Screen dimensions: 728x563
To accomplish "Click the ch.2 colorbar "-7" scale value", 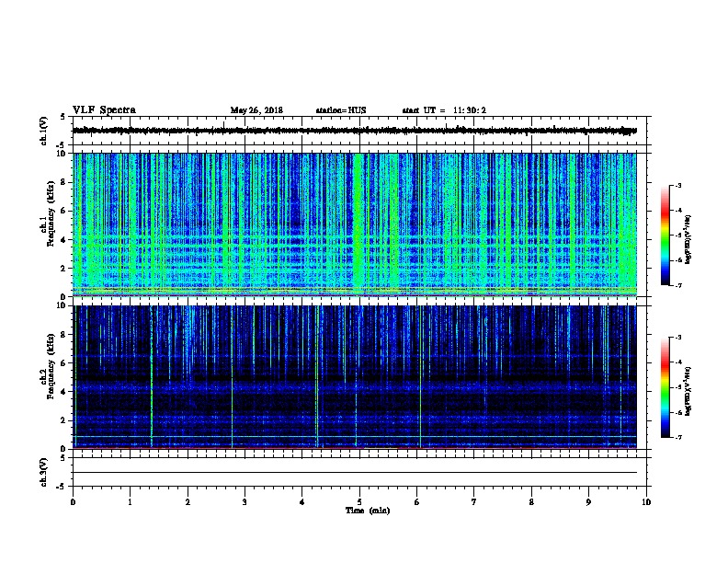I will (x=678, y=437).
